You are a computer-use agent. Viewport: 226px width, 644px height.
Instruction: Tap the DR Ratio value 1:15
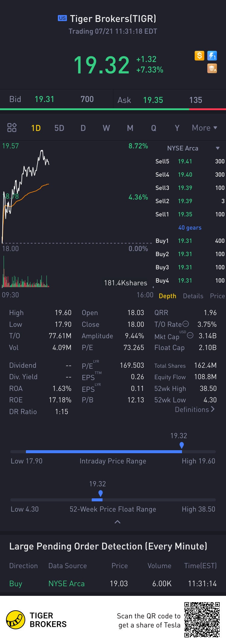pos(62,412)
